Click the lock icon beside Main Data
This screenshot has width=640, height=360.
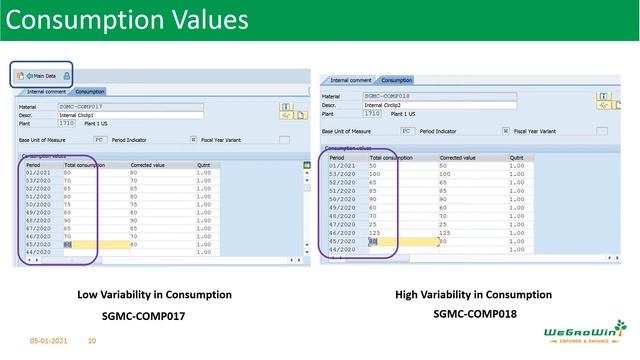(x=67, y=76)
